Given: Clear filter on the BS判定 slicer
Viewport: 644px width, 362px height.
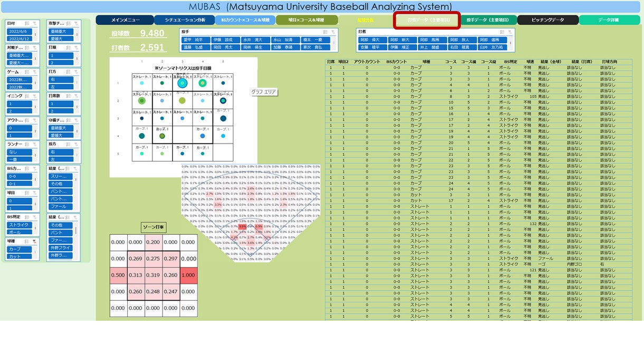Looking at the screenshot, I should [35, 217].
